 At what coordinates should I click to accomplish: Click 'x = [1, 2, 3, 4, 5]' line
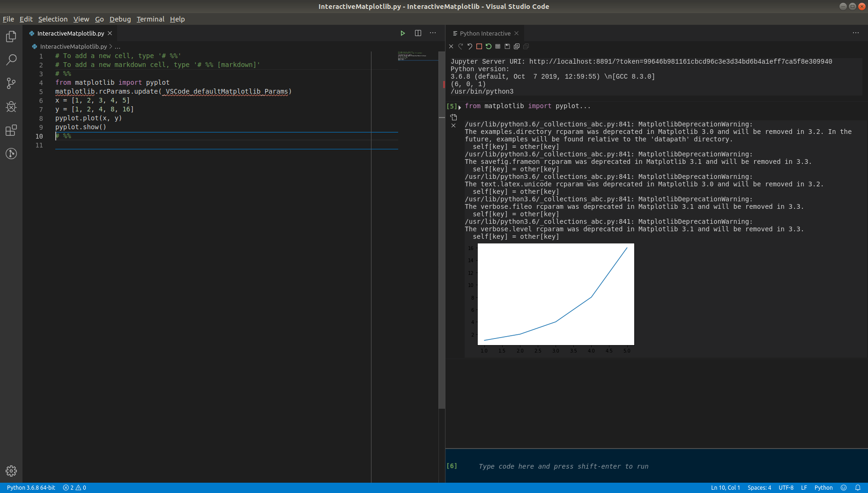point(92,100)
